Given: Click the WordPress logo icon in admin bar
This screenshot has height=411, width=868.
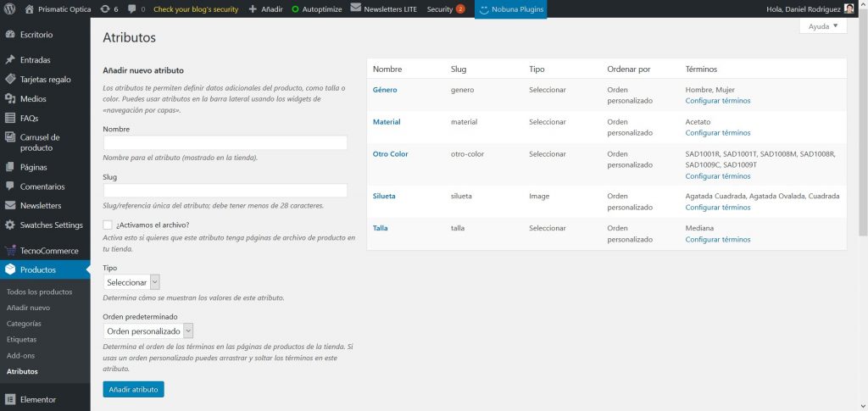Looking at the screenshot, I should (x=10, y=9).
